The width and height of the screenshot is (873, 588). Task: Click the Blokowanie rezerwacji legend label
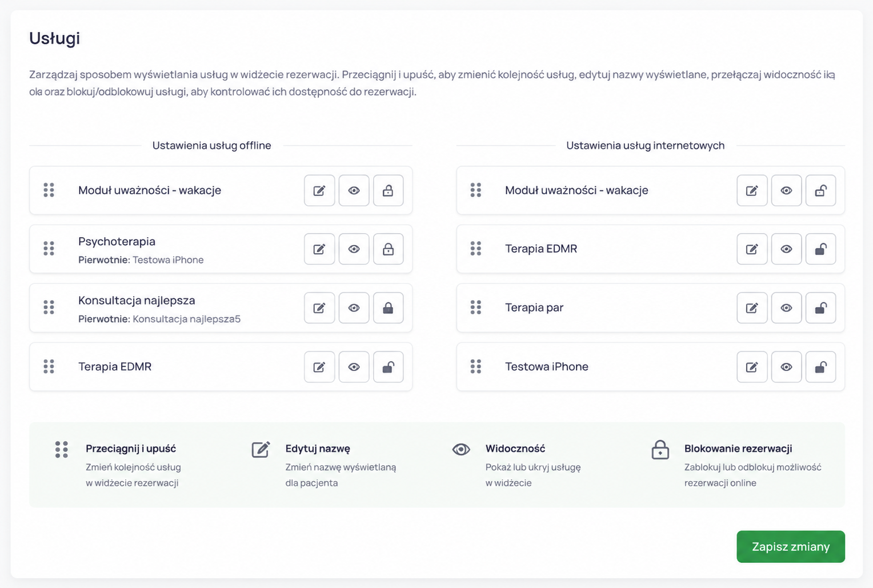tap(738, 449)
